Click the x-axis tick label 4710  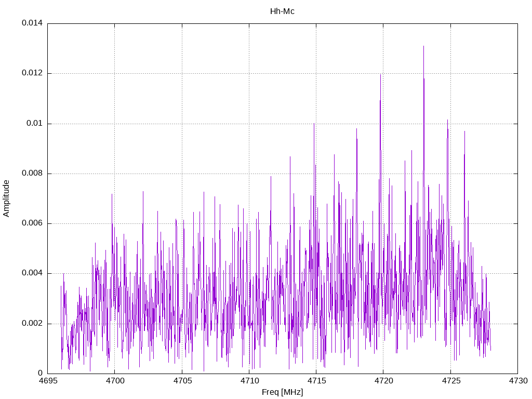(249, 381)
